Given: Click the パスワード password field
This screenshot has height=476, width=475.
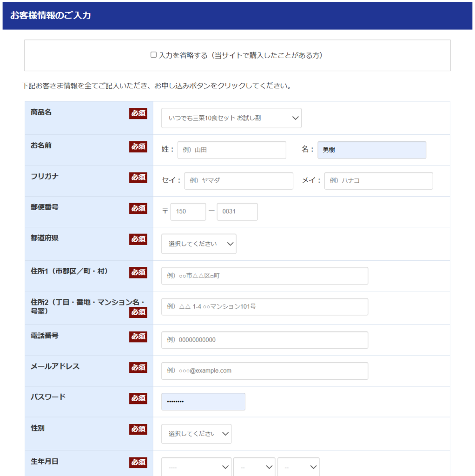Looking at the screenshot, I should pos(203,402).
